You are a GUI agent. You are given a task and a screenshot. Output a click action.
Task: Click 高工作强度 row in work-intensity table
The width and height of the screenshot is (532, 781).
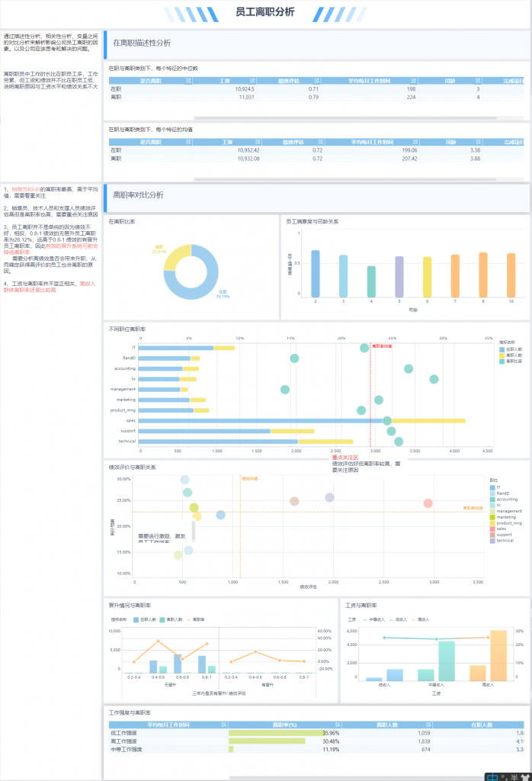tap(316, 741)
